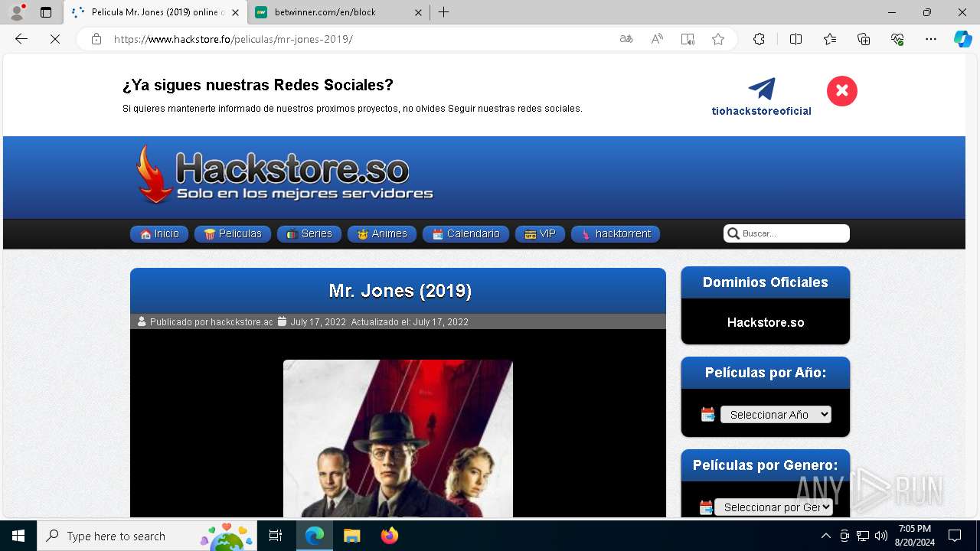Open the Peliculas menu item
Image resolution: width=980 pixels, height=551 pixels.
233,234
